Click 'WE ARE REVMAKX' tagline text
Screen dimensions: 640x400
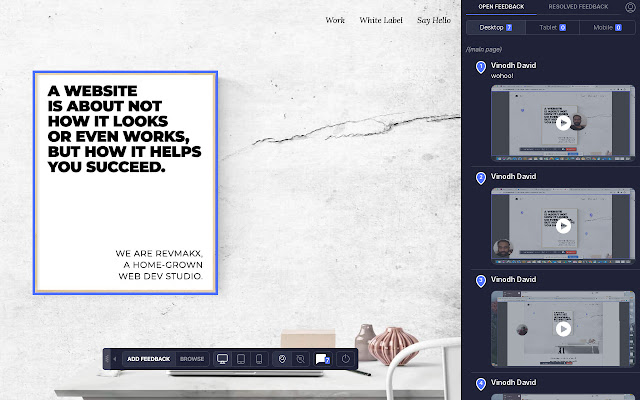pos(159,253)
